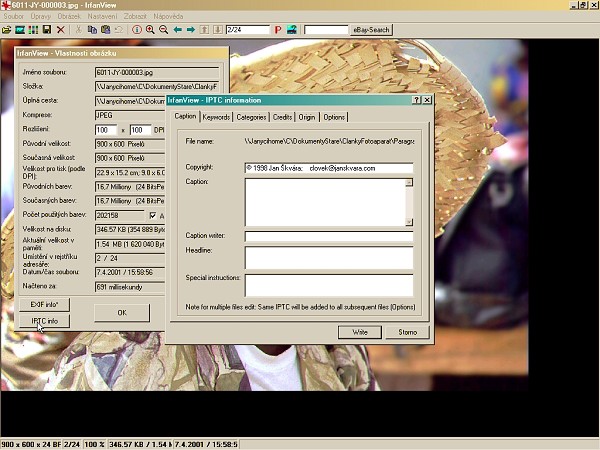Click the Open file folder icon

(x=6, y=30)
